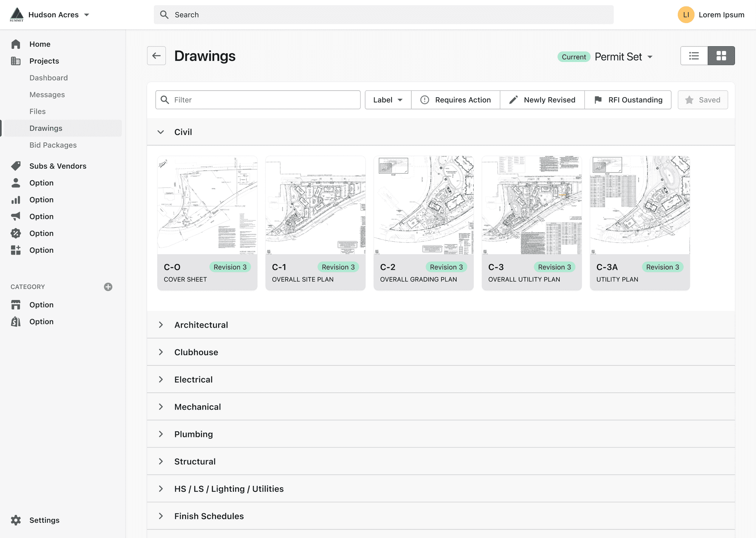Click the Subs & Vendors tag icon

click(16, 166)
